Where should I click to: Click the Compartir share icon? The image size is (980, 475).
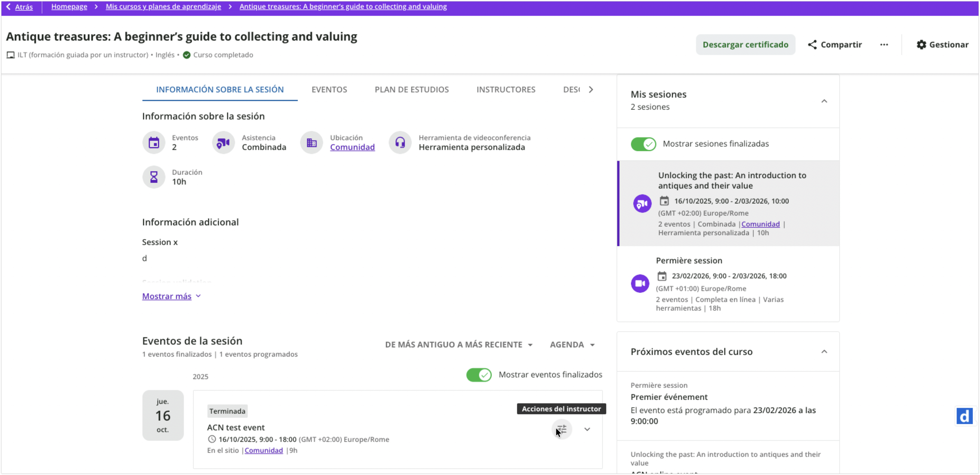coord(812,44)
